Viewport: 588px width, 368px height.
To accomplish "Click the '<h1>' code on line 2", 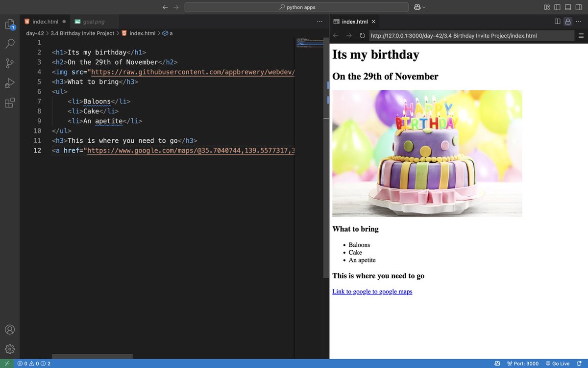I will click(x=60, y=52).
